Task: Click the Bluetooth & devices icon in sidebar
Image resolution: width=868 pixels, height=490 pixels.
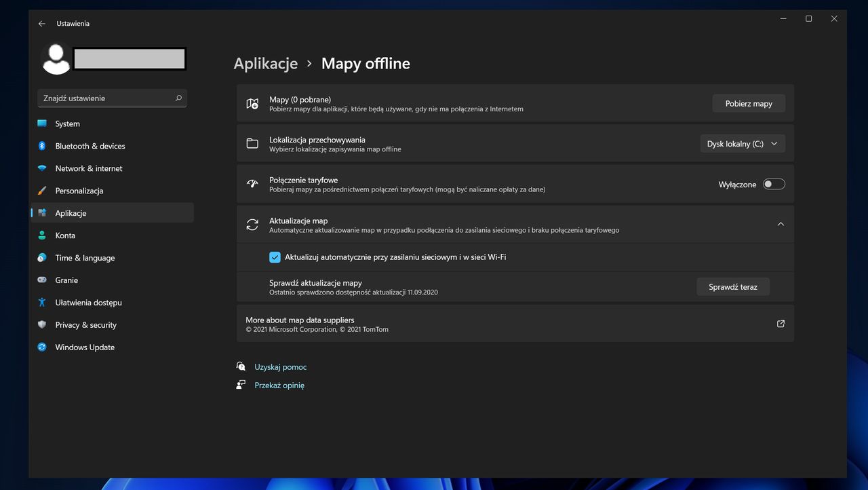Action: click(42, 146)
